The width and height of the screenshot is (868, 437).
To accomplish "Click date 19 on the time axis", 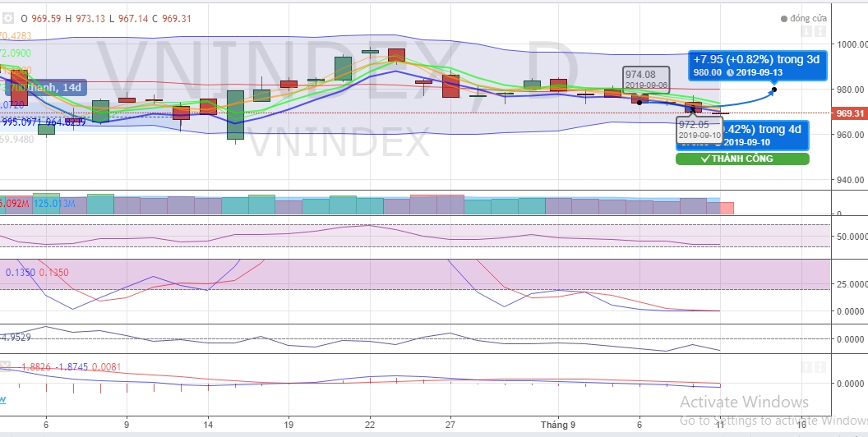I will [x=289, y=425].
